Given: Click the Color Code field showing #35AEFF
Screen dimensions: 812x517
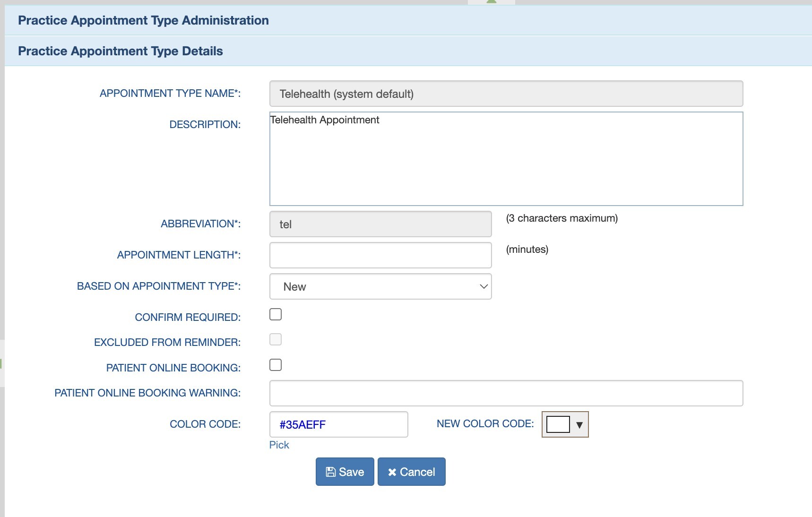Looking at the screenshot, I should click(x=338, y=424).
